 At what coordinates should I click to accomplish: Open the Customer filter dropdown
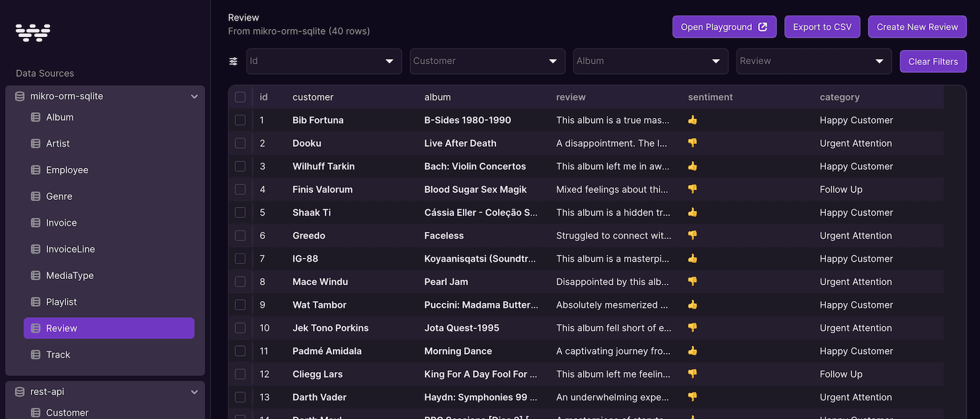click(x=552, y=62)
